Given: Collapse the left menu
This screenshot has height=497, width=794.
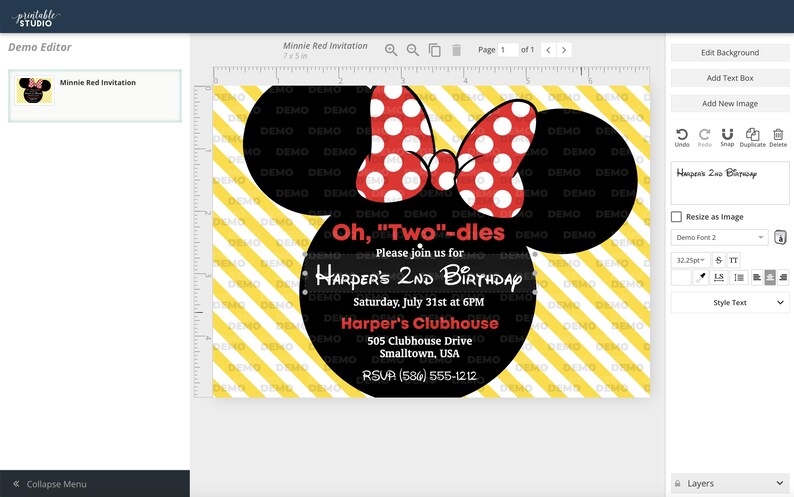Looking at the screenshot, I should pos(95,484).
